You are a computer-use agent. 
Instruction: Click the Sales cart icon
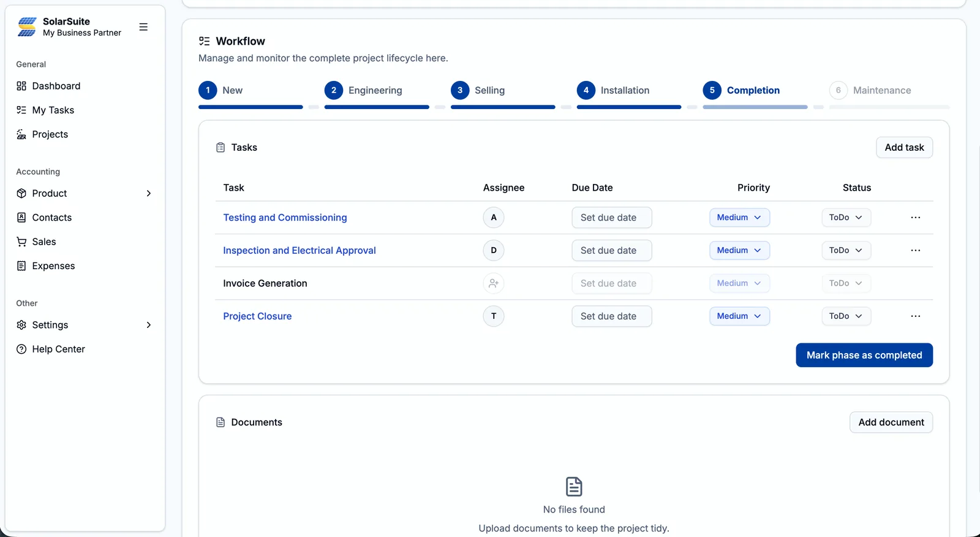[x=21, y=242]
